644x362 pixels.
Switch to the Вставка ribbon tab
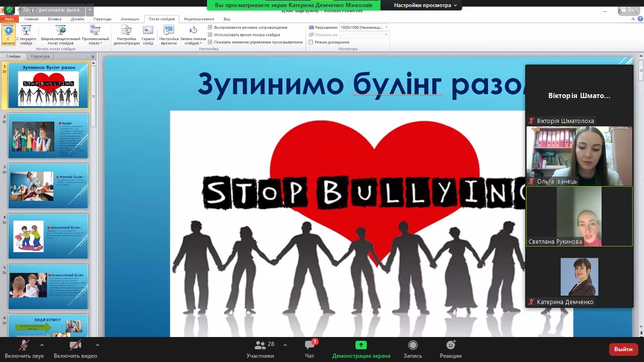[x=55, y=19]
